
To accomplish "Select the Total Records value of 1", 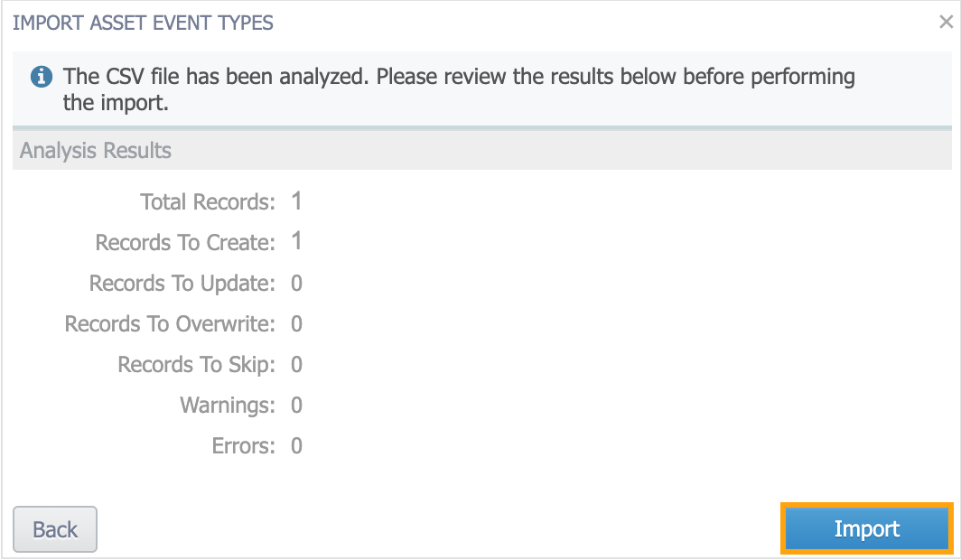I will [x=298, y=201].
